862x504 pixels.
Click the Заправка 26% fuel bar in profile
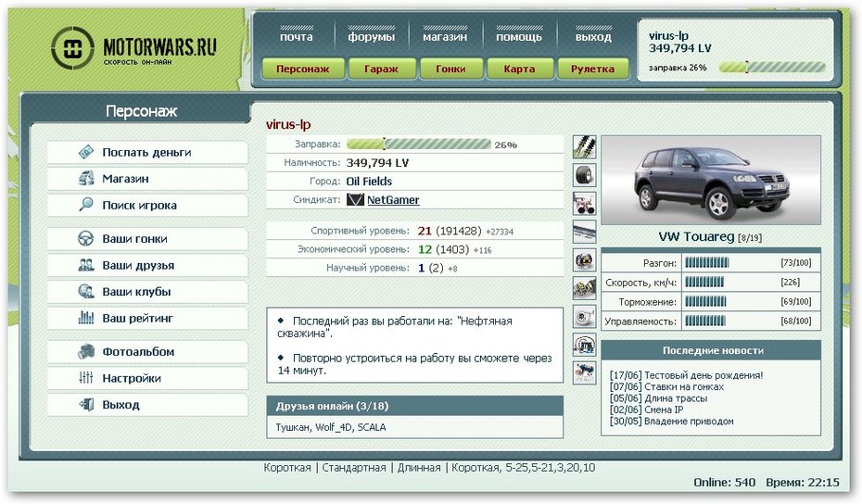point(418,144)
